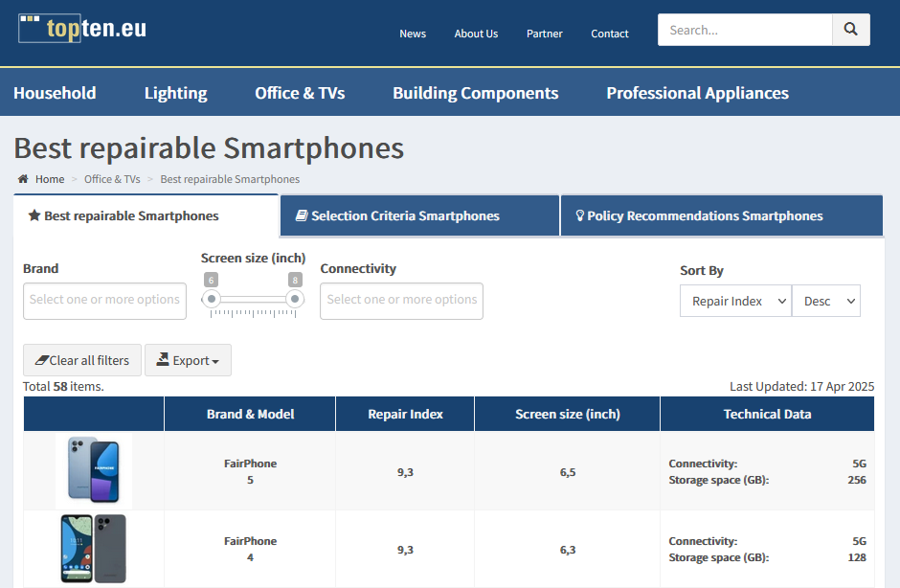Follow the About Us link
900x588 pixels.
click(x=476, y=34)
